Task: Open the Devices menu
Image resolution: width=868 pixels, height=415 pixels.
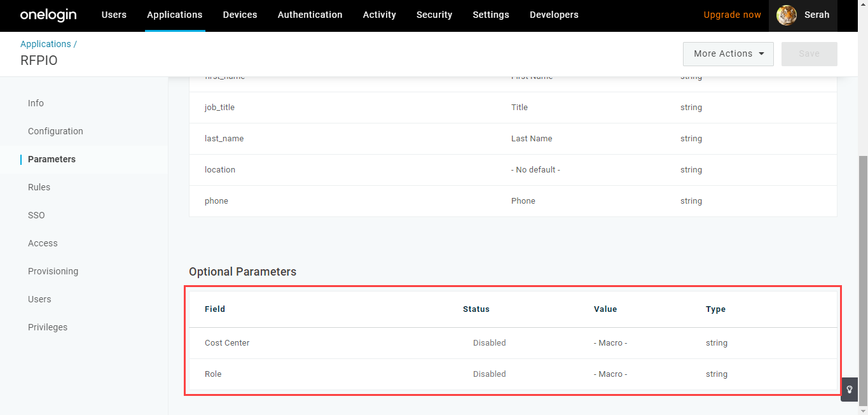Action: pos(240,15)
